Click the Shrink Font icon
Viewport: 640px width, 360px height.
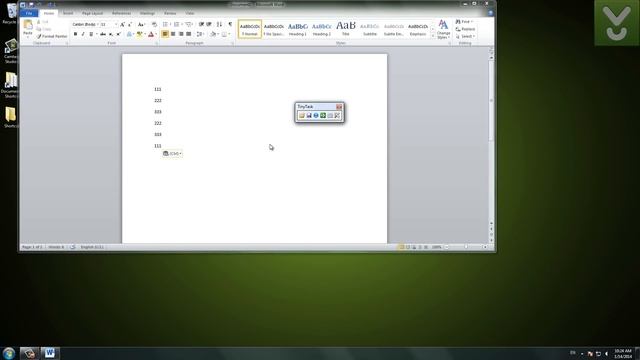[x=130, y=24]
